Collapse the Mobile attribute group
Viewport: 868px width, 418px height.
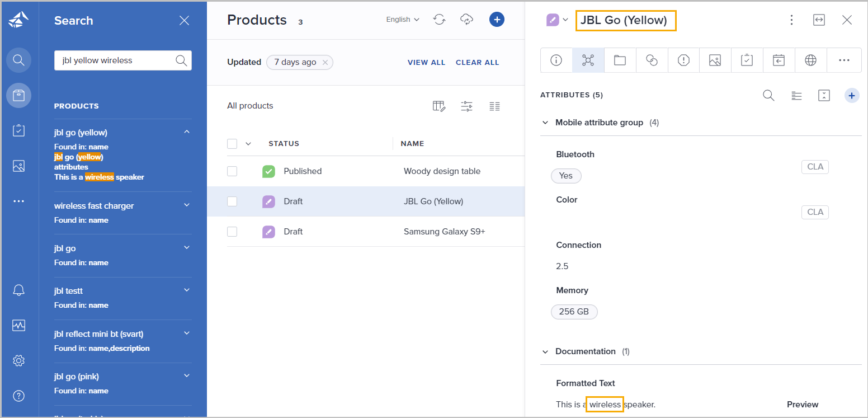point(545,123)
